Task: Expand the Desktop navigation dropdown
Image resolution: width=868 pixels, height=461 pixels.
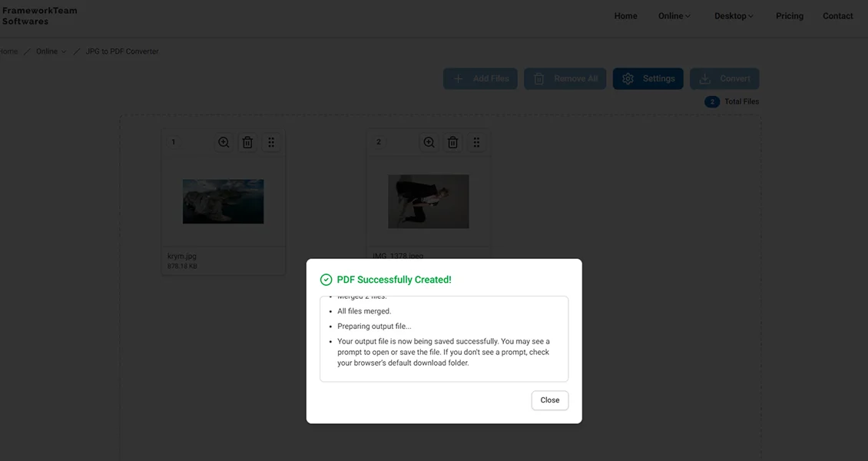Action: click(734, 16)
